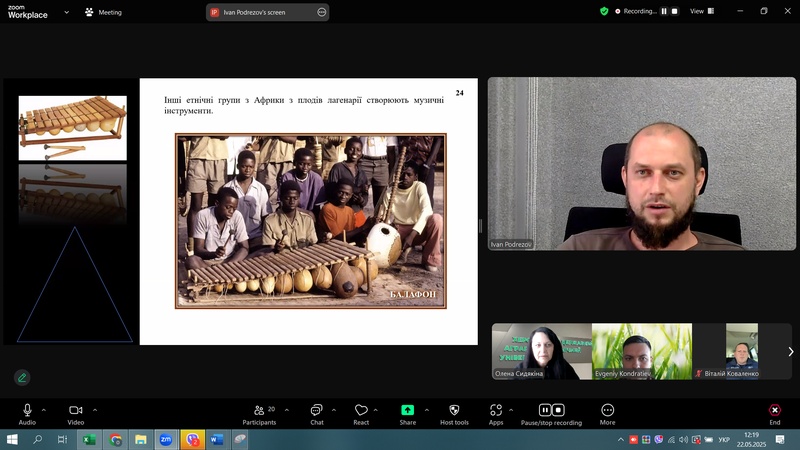The height and width of the screenshot is (450, 800).
Task: Open Windows taskbar search
Action: (x=37, y=439)
